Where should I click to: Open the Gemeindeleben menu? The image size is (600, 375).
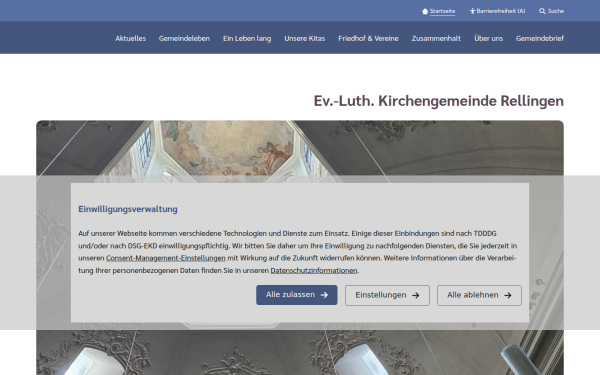(184, 38)
